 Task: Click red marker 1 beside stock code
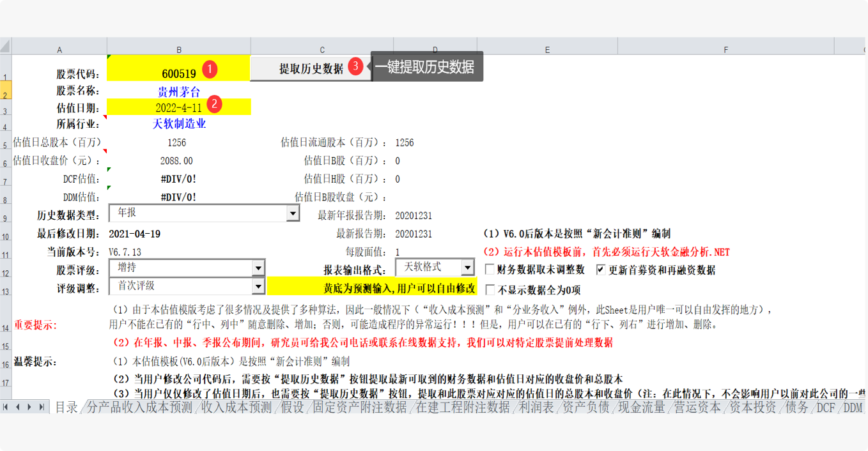210,69
